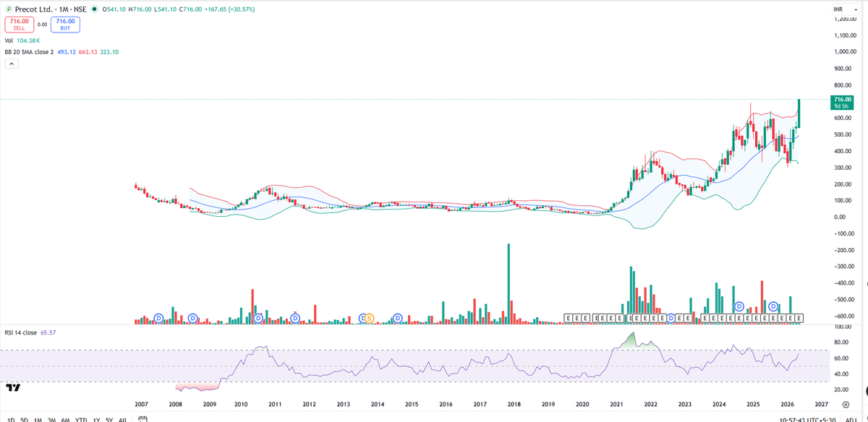Image resolution: width=868 pixels, height=422 pixels.
Task: Click the 1,000.00 price axis label
Action: [x=846, y=52]
